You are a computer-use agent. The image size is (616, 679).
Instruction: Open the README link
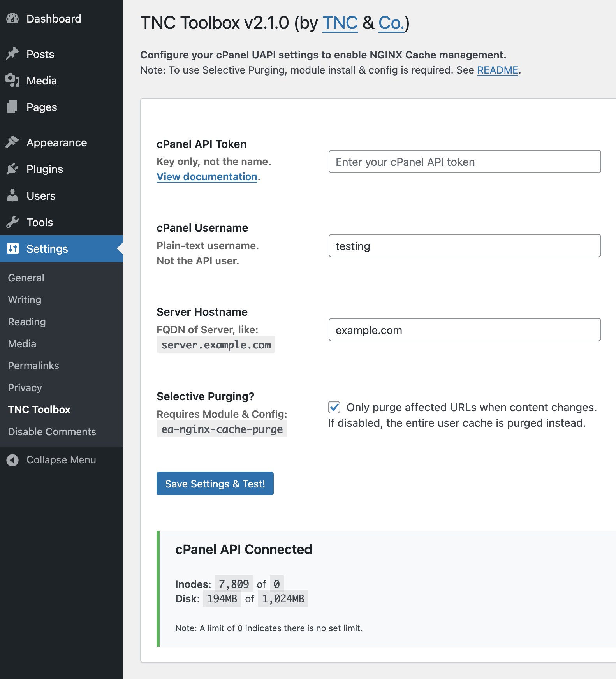pos(497,70)
